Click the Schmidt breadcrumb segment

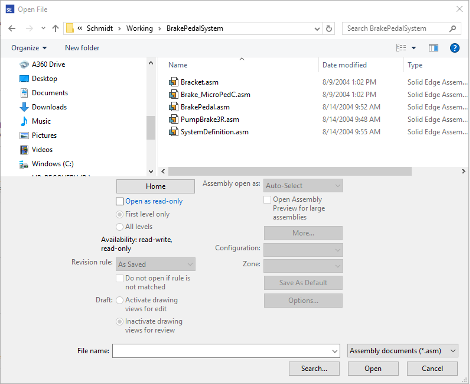click(x=100, y=28)
